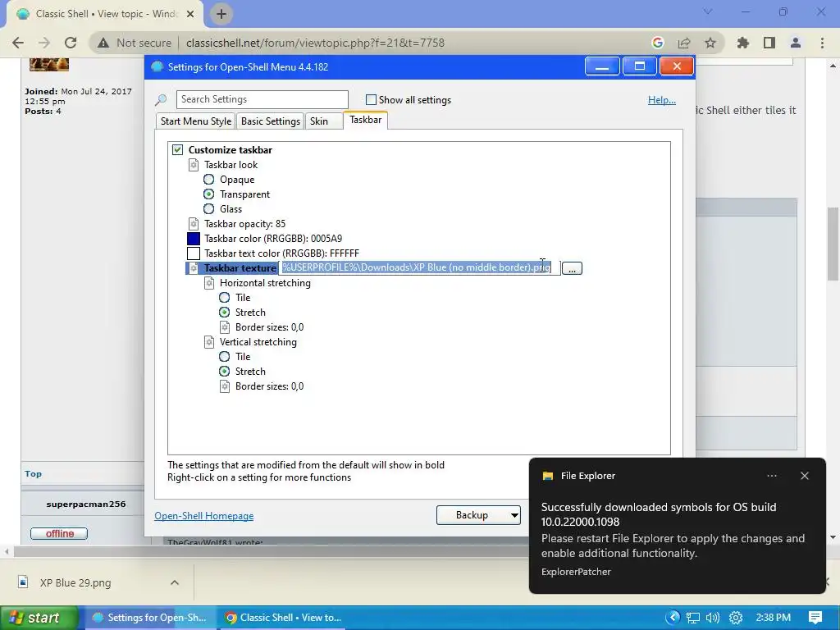Click the Chrome forward arrow
Screen dimensions: 840x630
(44, 43)
